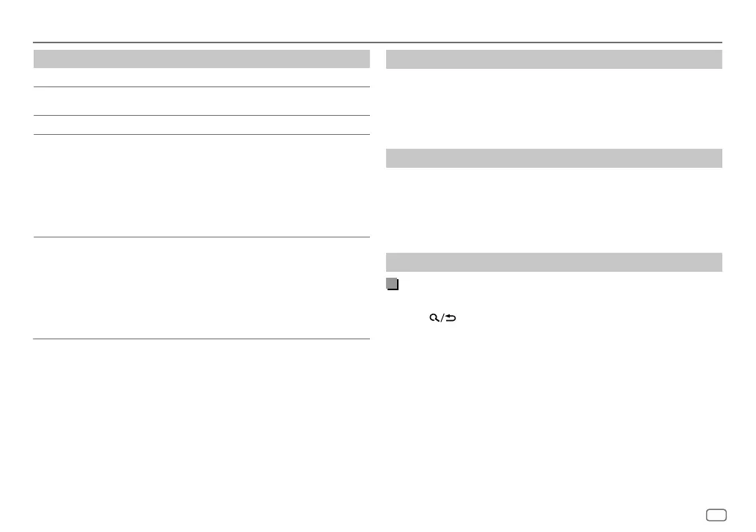Click the topmost gray bar in right column
Screen dimensions: 756x532
click(554, 59)
